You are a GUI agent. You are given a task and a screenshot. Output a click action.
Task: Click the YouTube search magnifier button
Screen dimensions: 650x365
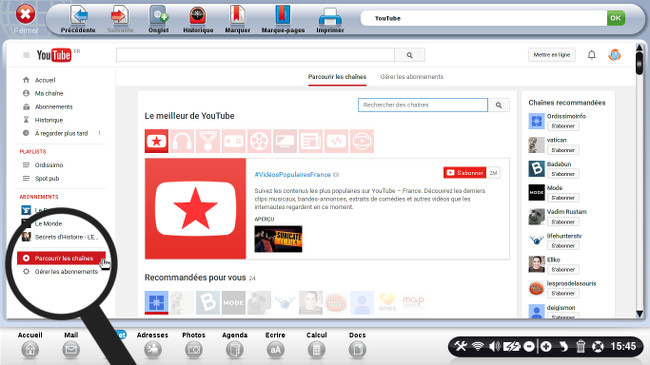click(x=410, y=55)
